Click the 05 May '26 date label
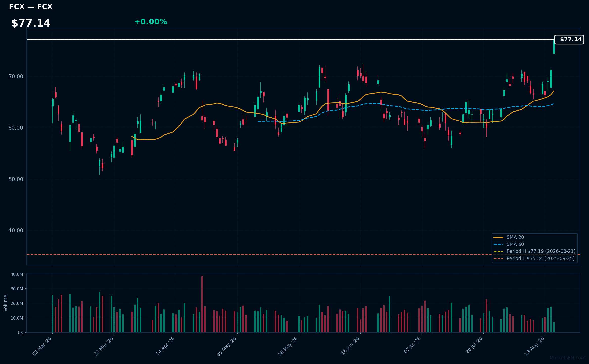The width and height of the screenshot is (589, 364). [227, 346]
